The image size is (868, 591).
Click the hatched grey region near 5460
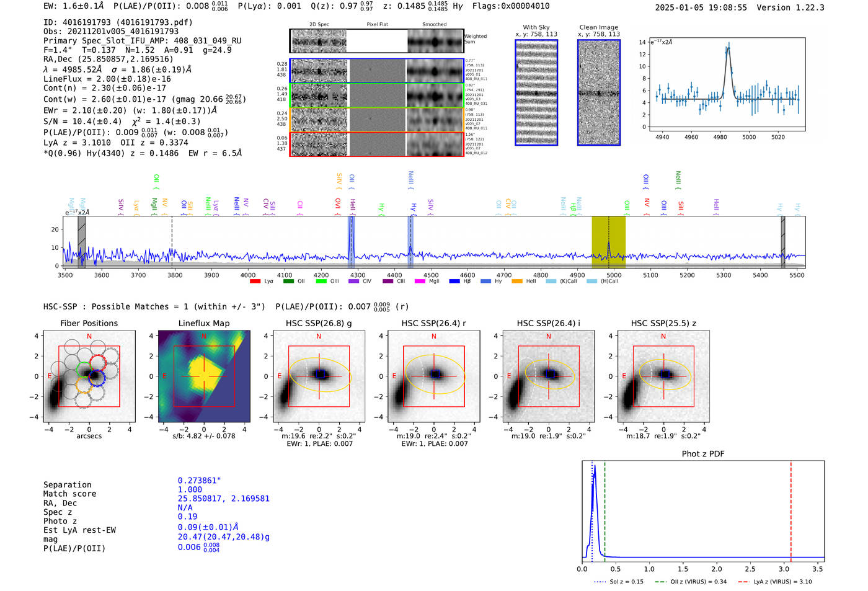[783, 242]
